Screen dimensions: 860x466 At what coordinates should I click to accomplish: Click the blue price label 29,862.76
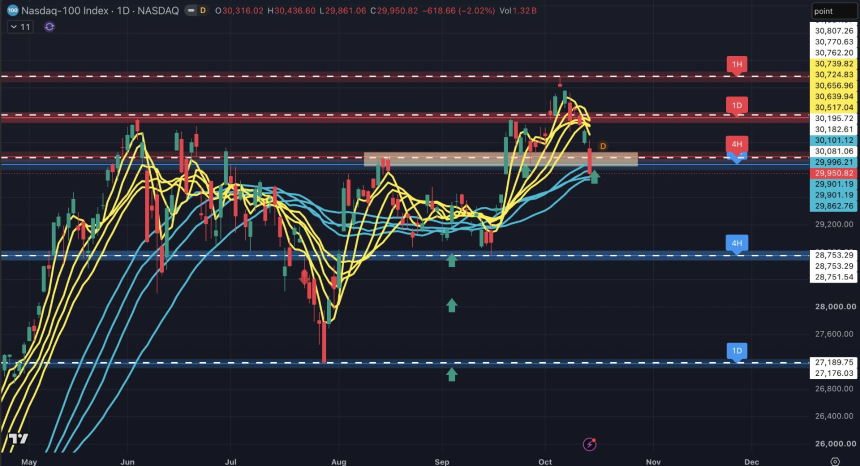coord(834,206)
